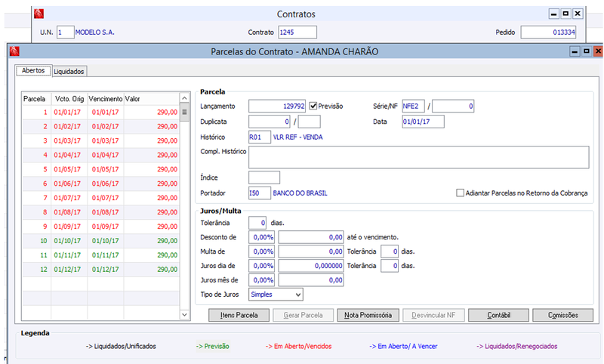Open the Tipo de Juros dropdown
Screen dimensions: 604x364
click(x=276, y=295)
